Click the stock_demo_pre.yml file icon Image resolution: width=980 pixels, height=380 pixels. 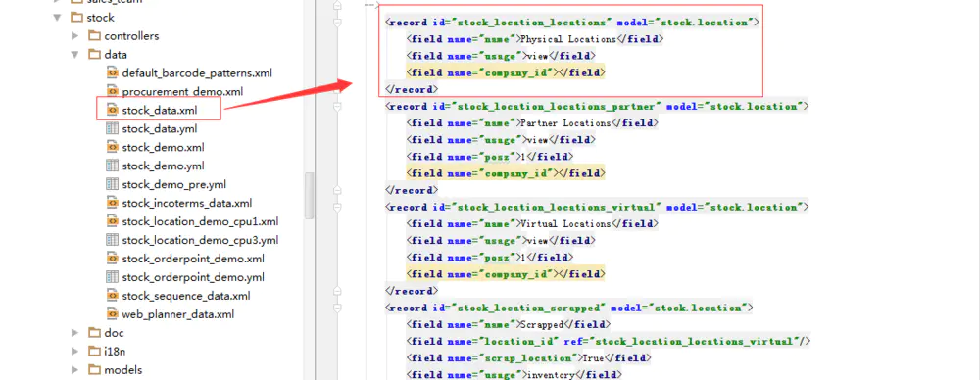113,184
